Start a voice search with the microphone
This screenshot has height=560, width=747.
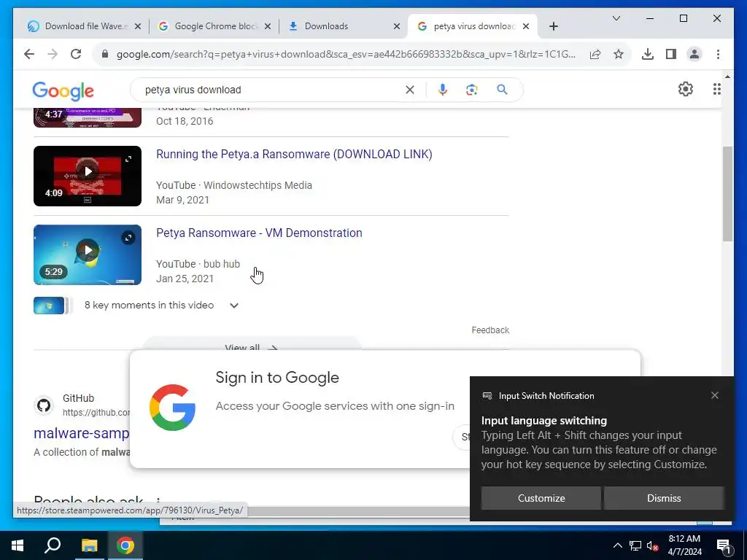443,90
